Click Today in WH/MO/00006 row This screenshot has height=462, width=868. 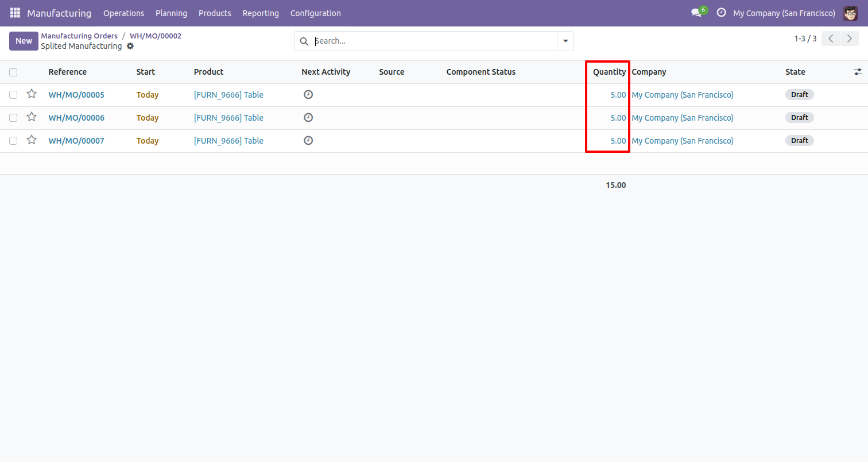pos(148,118)
